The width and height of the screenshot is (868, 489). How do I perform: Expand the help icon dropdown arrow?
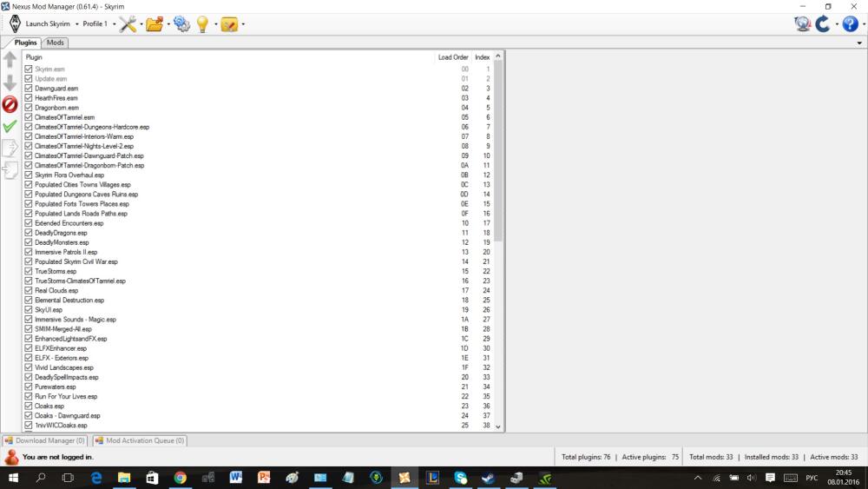(863, 23)
